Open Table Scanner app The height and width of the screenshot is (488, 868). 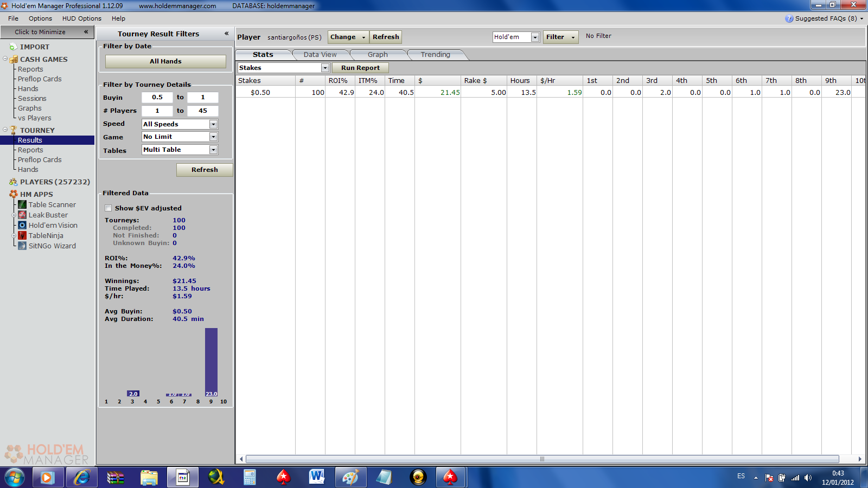click(47, 205)
